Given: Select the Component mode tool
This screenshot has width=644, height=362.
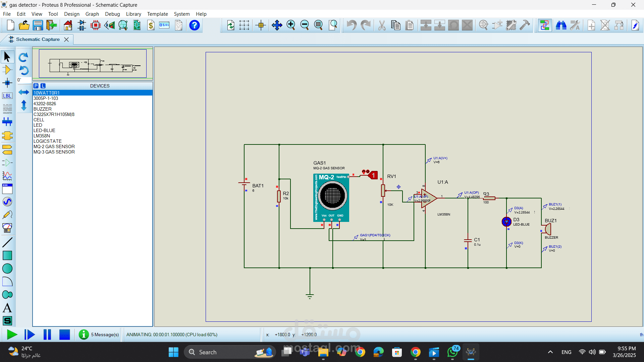Looking at the screenshot, I should coord(7,70).
